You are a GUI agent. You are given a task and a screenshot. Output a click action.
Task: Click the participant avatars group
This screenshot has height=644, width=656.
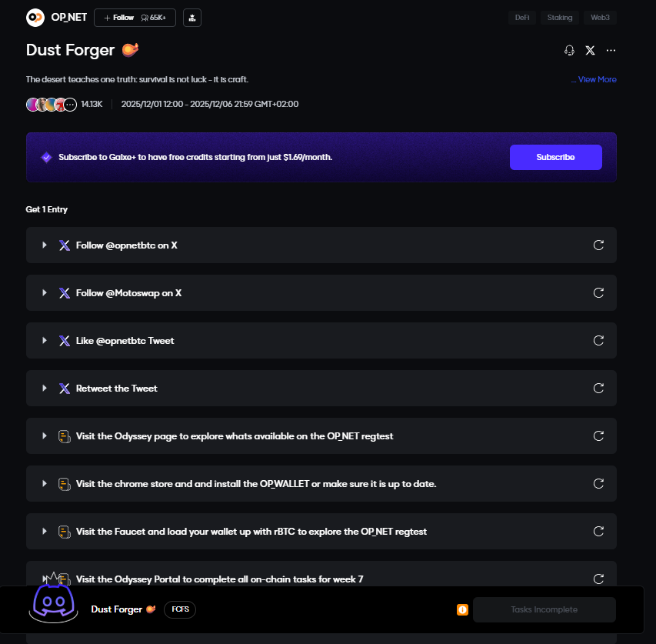point(51,105)
